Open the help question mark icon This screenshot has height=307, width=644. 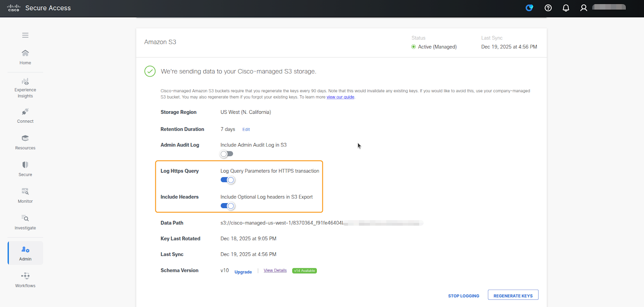pos(548,8)
